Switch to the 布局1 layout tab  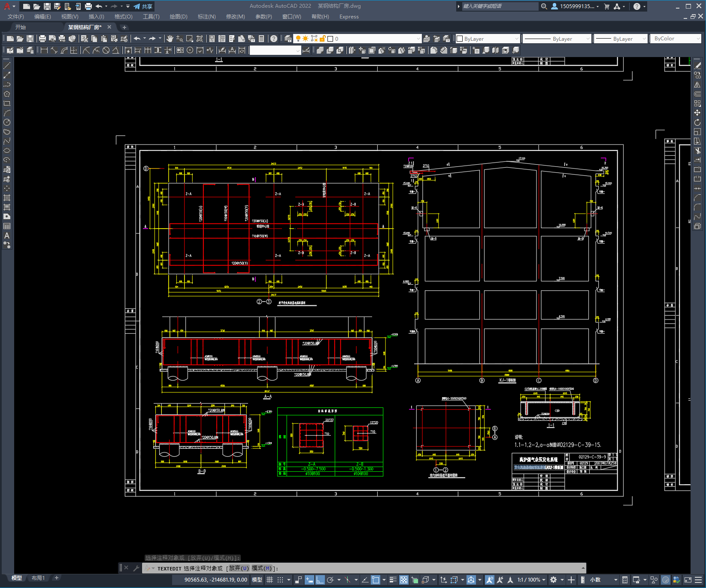38,578
